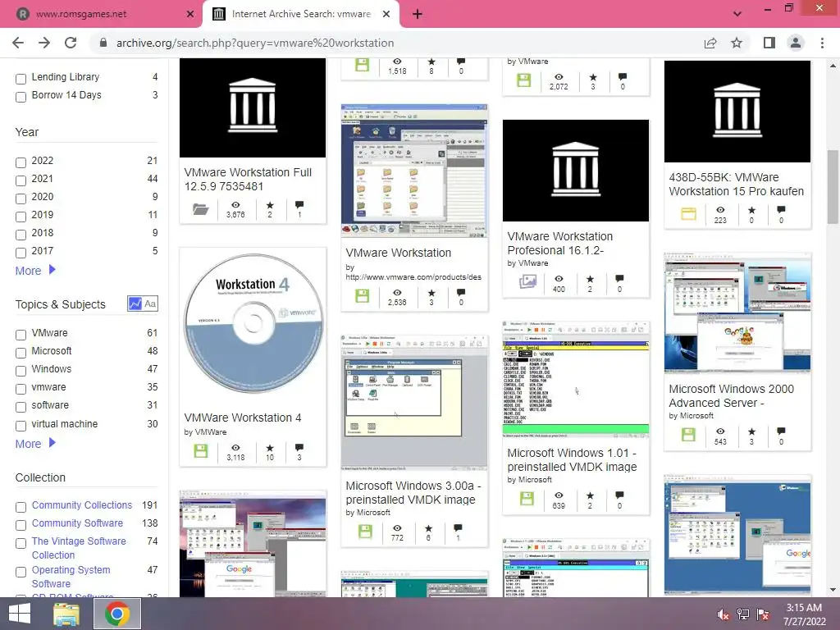Go back using the browser back arrow
840x630 pixels.
[x=18, y=43]
